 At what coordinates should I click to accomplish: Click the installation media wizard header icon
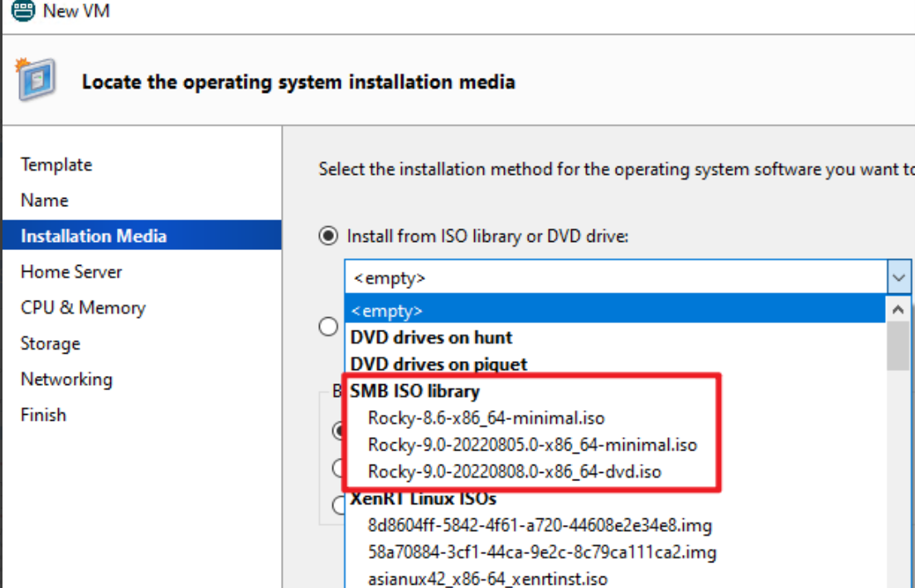pyautogui.click(x=36, y=80)
